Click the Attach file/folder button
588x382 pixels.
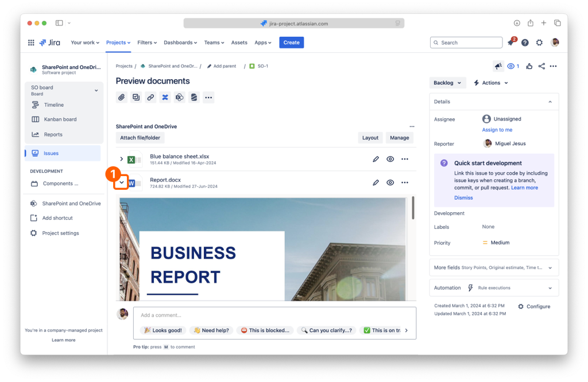click(x=140, y=138)
